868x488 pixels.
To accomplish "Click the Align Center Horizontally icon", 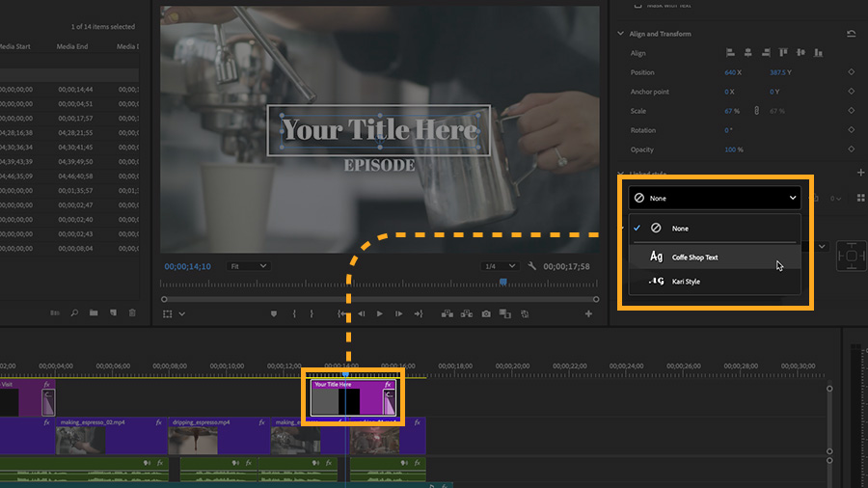I will [x=747, y=53].
